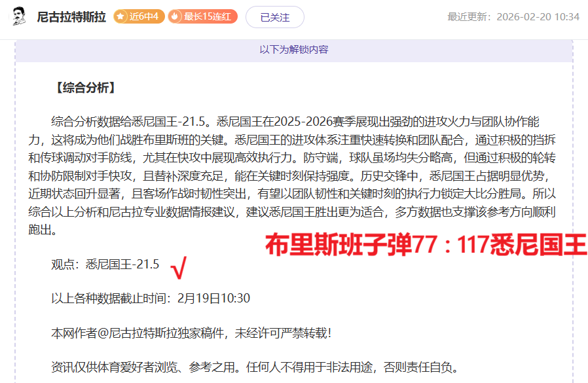
Task: Click the last line of the analysis, 跑出。
Action: 43,230
